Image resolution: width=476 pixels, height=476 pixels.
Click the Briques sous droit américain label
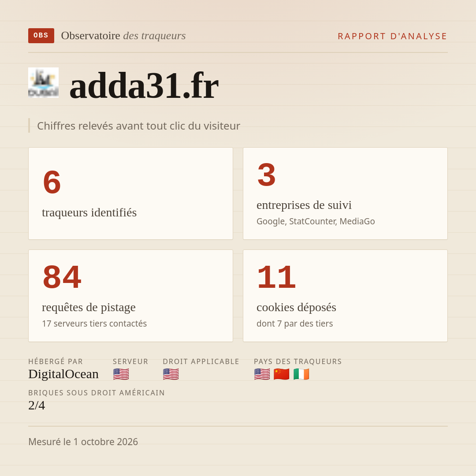coord(97,393)
